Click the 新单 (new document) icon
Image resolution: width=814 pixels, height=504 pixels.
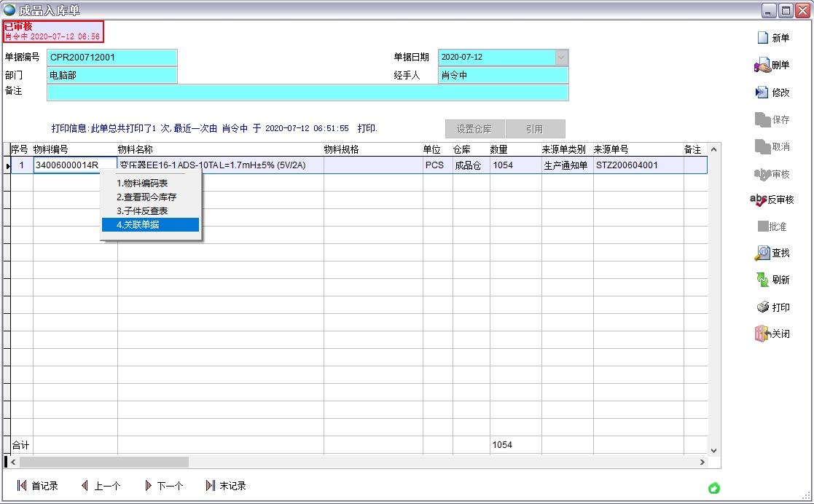(763, 38)
